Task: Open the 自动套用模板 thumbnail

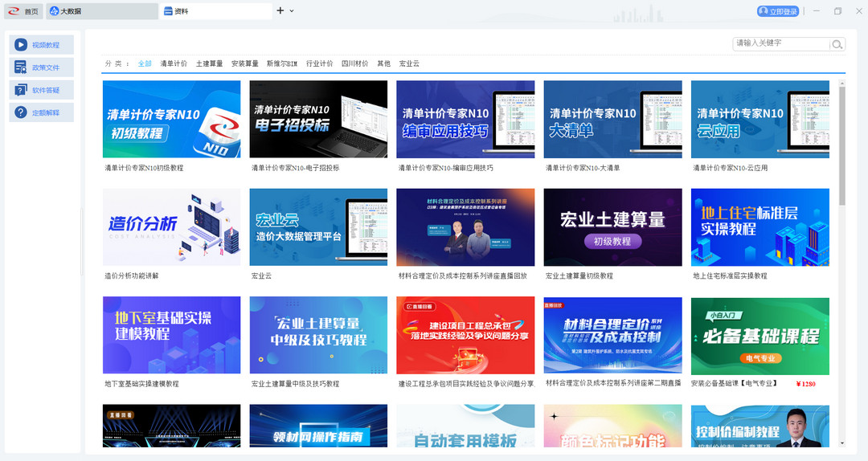Action: tap(465, 426)
